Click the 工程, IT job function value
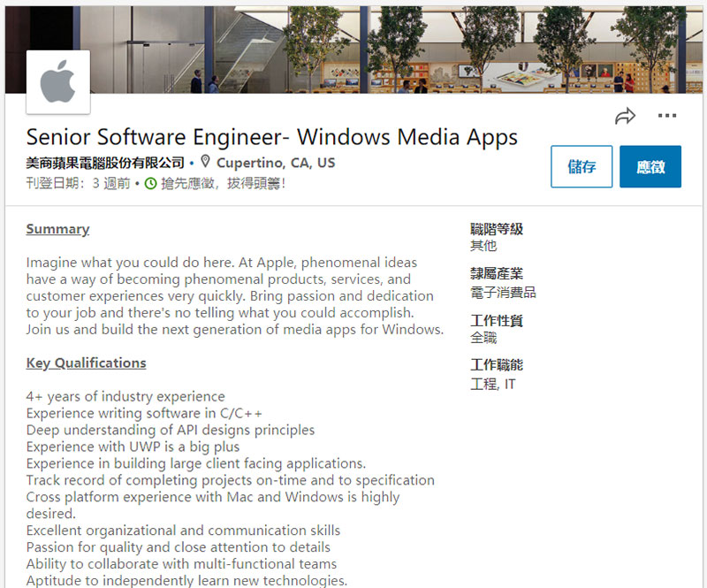 click(x=493, y=385)
